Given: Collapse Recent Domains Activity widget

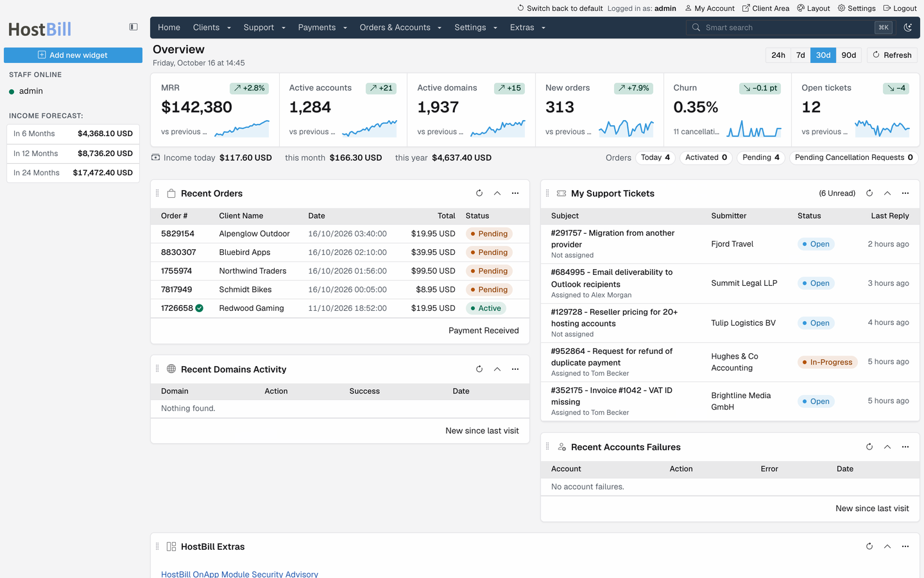Looking at the screenshot, I should click(497, 369).
